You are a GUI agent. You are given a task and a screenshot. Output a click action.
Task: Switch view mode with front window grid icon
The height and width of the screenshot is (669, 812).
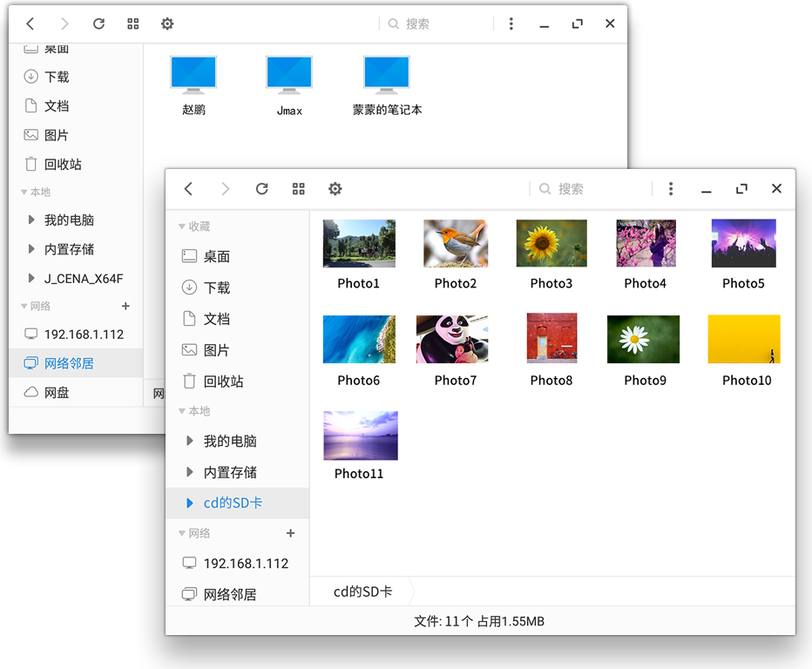pyautogui.click(x=299, y=189)
